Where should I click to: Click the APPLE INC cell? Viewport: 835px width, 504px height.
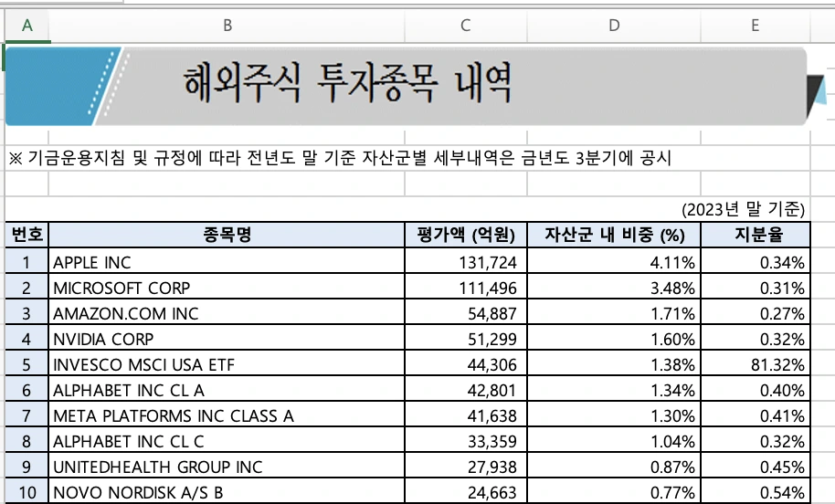(227, 261)
